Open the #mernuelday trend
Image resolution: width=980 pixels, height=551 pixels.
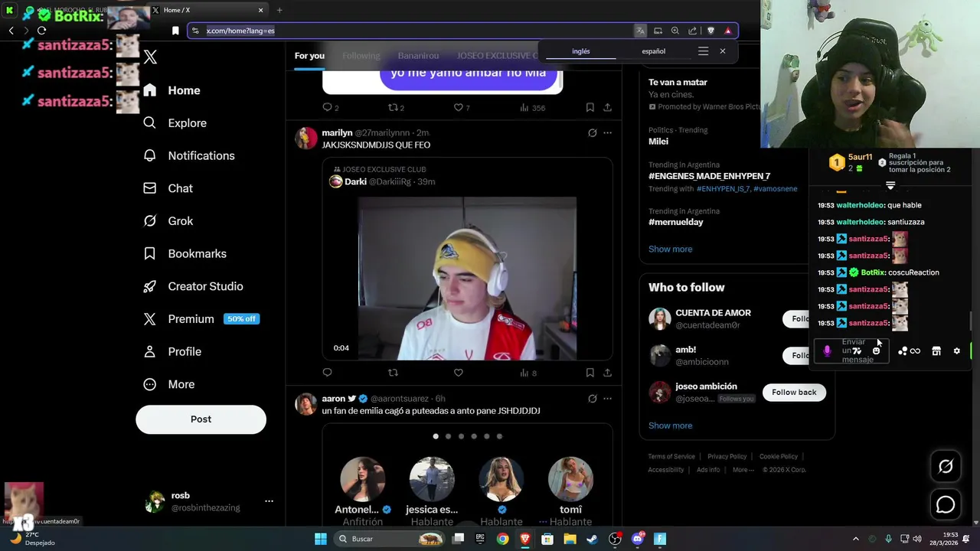pyautogui.click(x=675, y=222)
